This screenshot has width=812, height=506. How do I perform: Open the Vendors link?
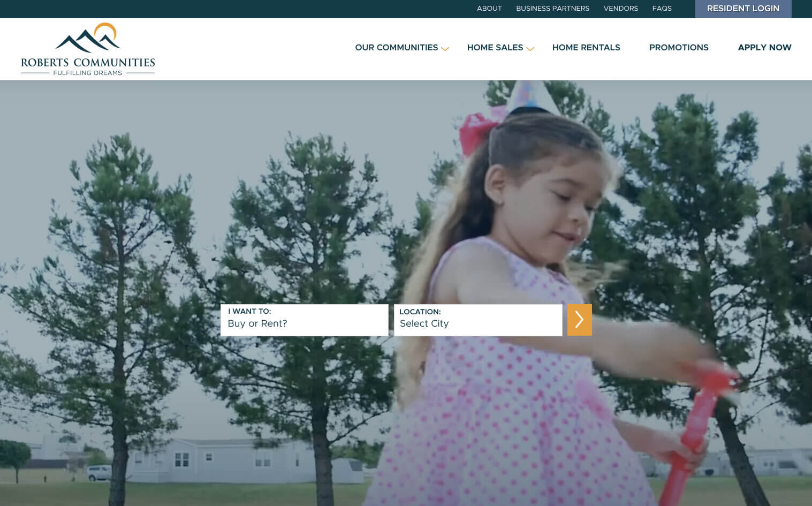pyautogui.click(x=620, y=9)
